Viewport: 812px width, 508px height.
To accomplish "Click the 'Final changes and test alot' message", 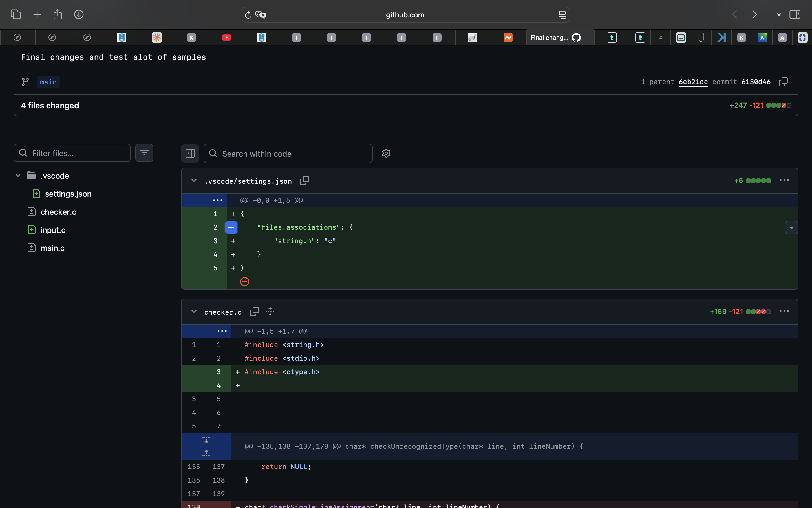I will click(113, 57).
